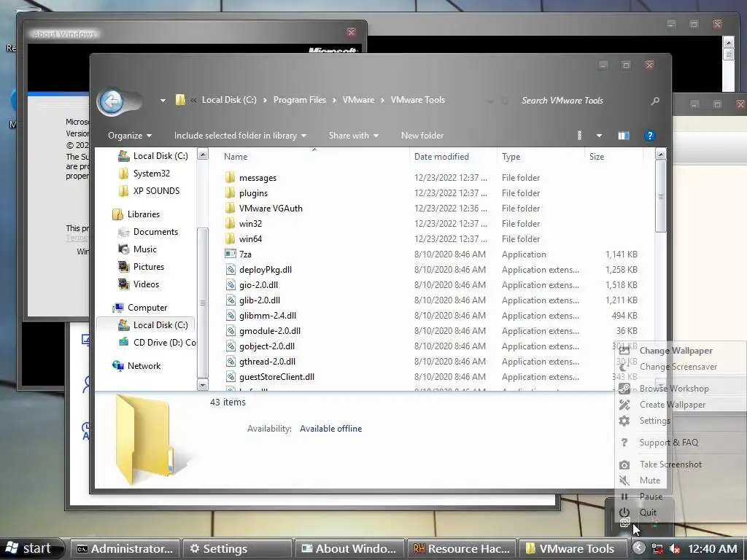Open Videos library in navigation pane
747x560 pixels.
(x=146, y=284)
